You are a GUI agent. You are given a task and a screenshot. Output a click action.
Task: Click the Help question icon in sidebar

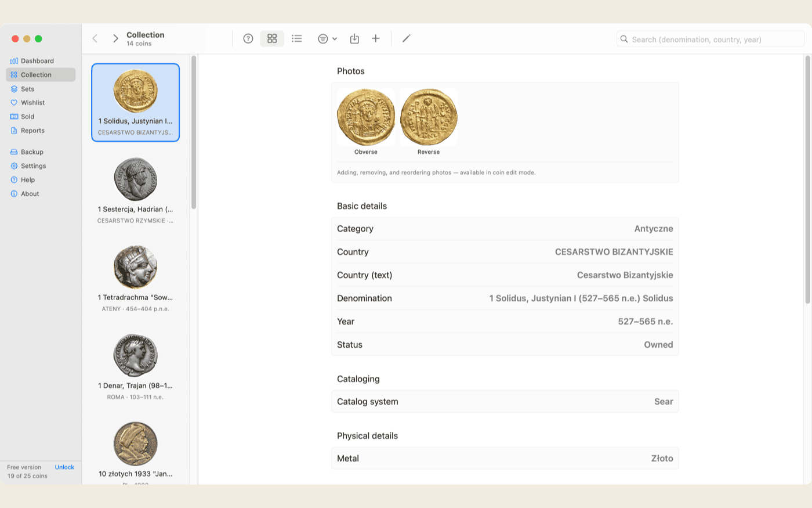[14, 180]
